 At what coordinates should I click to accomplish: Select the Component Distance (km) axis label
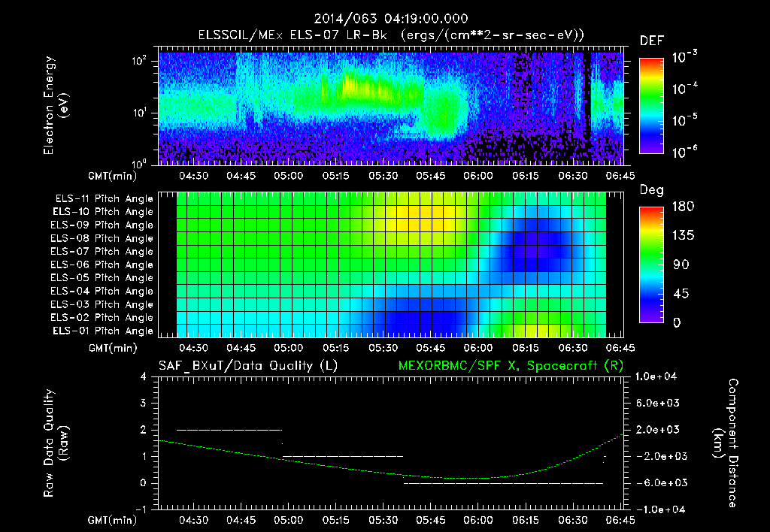tap(726, 443)
